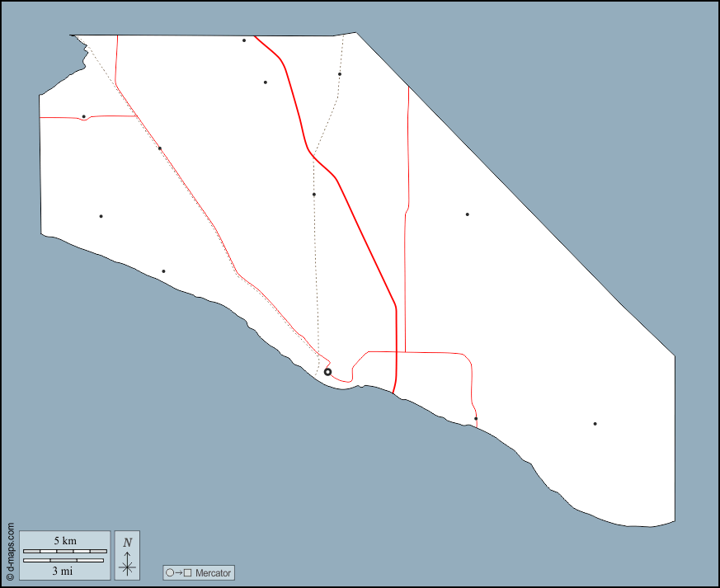Select the dot on the thin diagonal red road
Image resolution: width=720 pixels, height=588 pixels.
(x=160, y=148)
